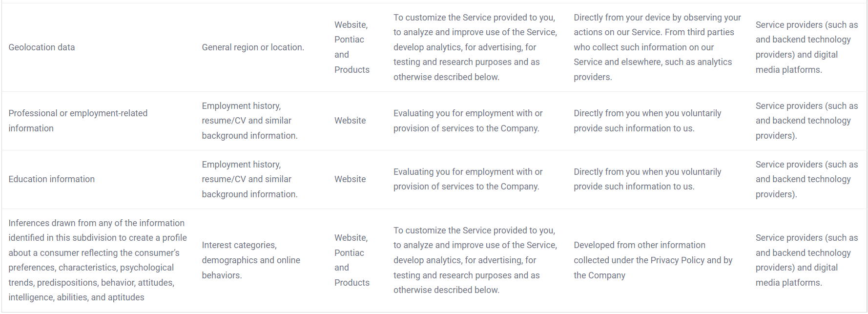Click 'To customize the Service' text in Geolocation row
This screenshot has width=868, height=314.
[475, 47]
